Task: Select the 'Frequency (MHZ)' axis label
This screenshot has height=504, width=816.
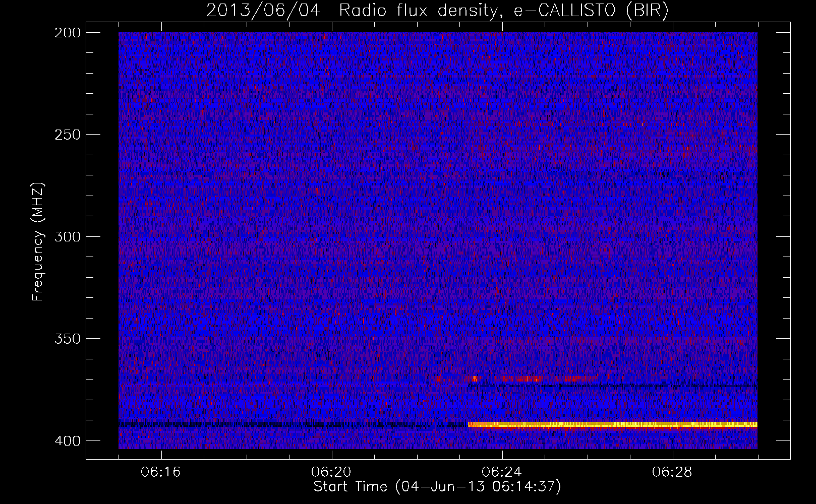Action: point(38,242)
